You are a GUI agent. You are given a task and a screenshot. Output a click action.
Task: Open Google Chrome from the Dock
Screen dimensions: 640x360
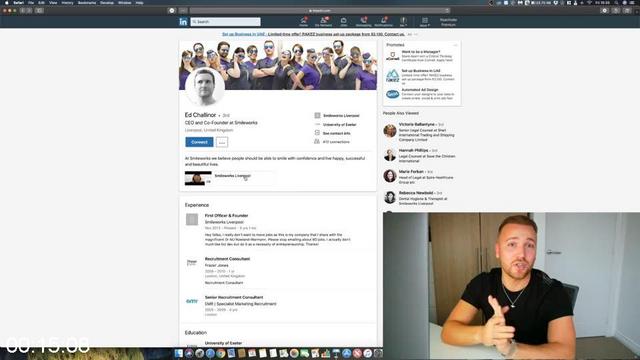click(x=221, y=353)
